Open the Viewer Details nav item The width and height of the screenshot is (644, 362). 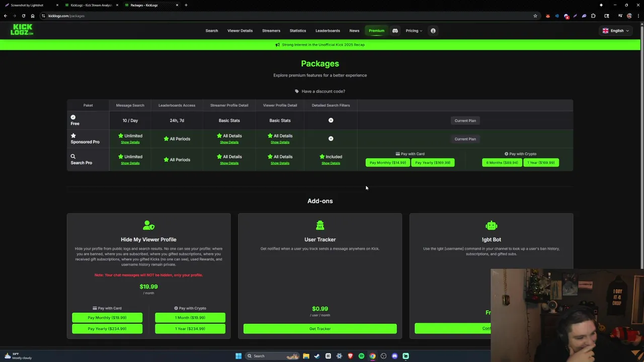pyautogui.click(x=240, y=31)
